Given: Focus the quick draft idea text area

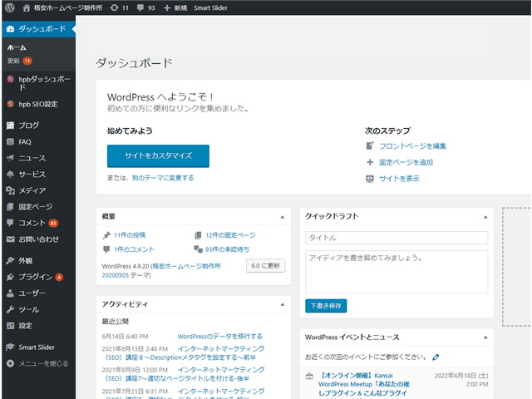Looking at the screenshot, I should click(x=397, y=272).
